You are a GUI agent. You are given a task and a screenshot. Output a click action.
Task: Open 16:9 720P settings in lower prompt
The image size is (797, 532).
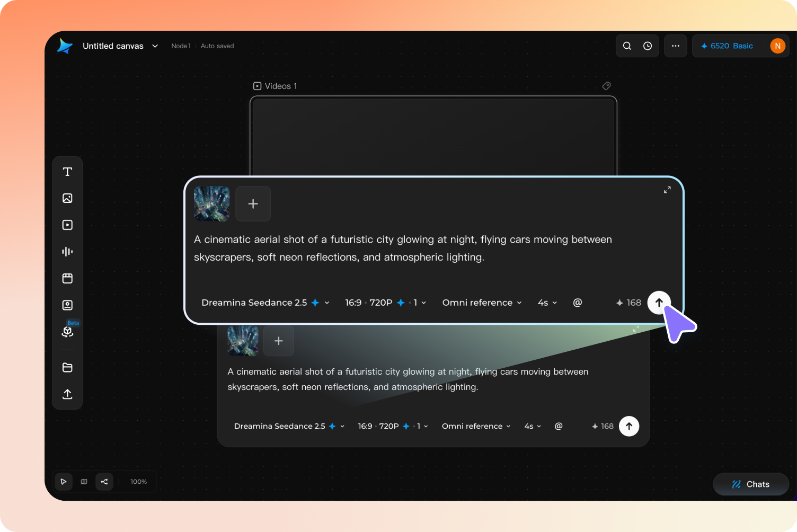coord(393,426)
